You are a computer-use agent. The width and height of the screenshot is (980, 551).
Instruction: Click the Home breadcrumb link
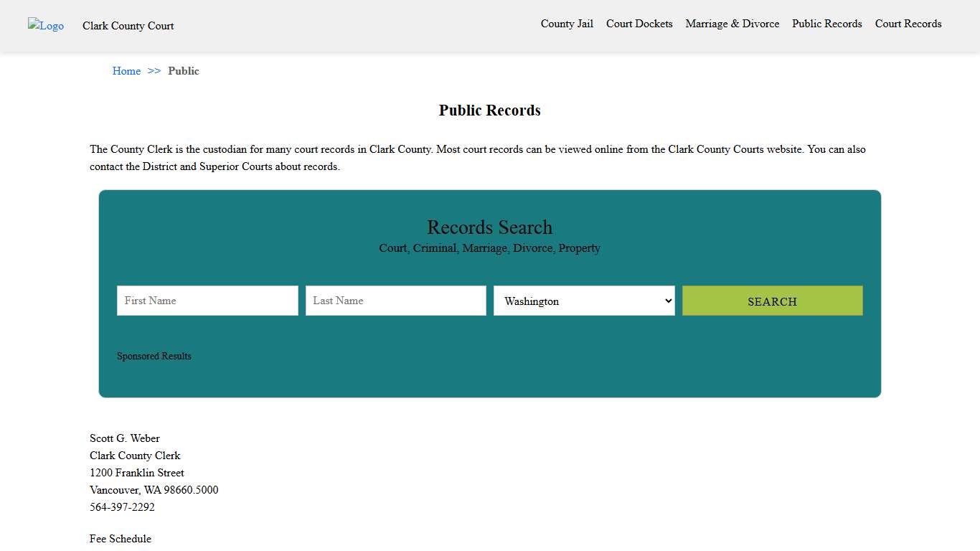[x=126, y=71]
